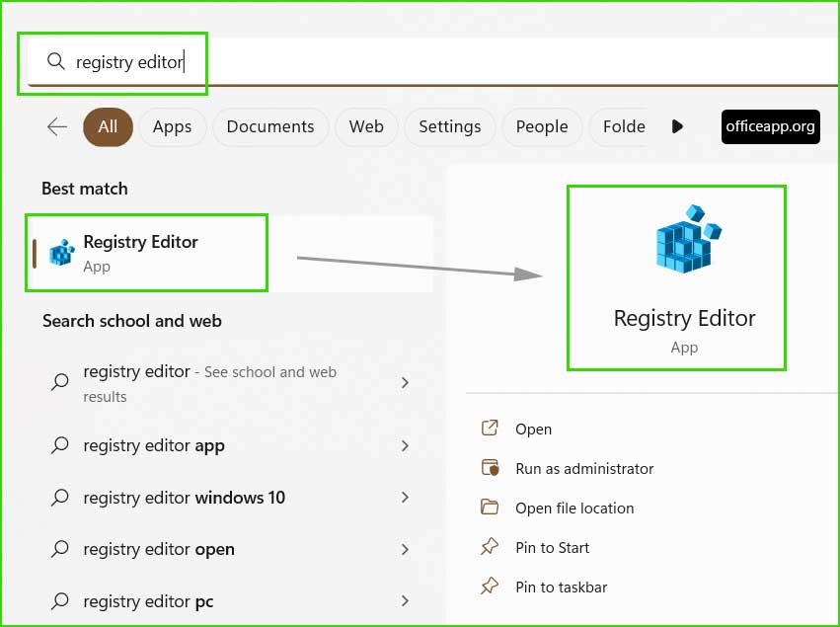Viewport: 840px width, 627px height.
Task: Expand chevron for 'registry editor app'
Action: coord(405,446)
